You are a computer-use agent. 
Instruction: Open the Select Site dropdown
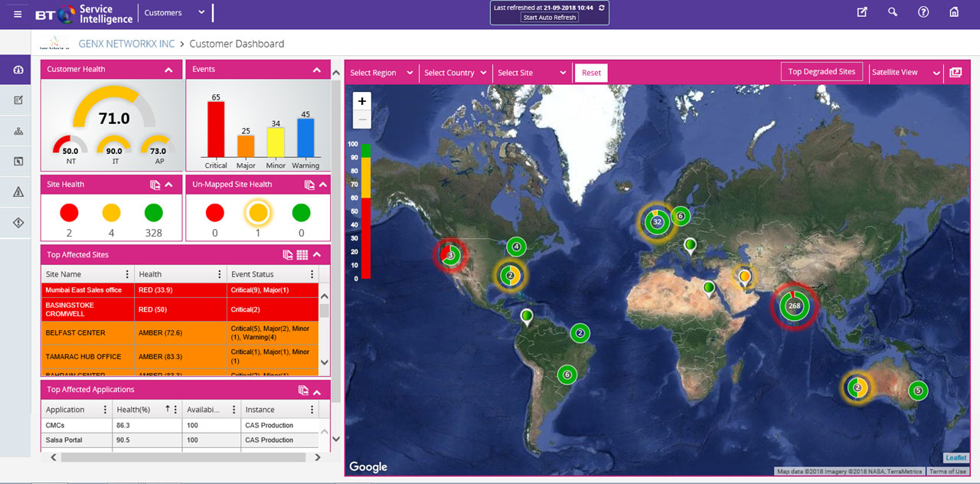532,73
